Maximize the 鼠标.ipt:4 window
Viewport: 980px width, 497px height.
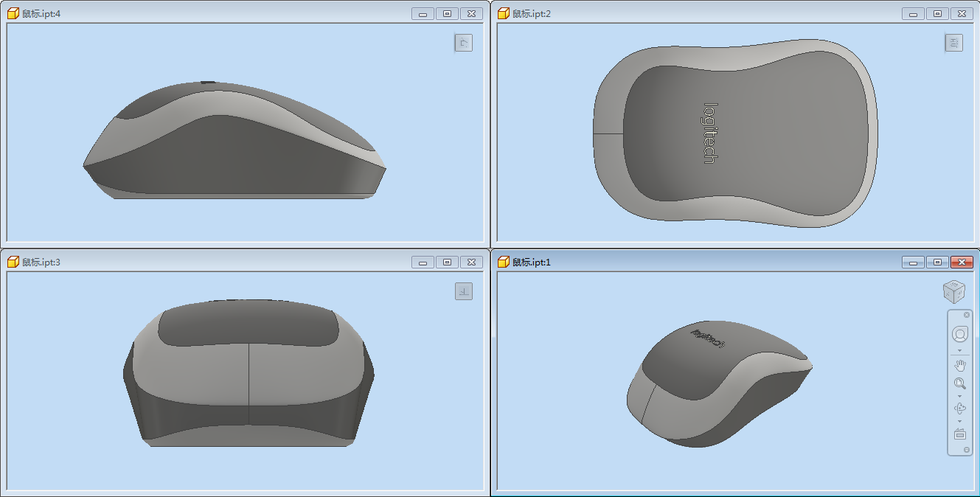click(x=447, y=14)
